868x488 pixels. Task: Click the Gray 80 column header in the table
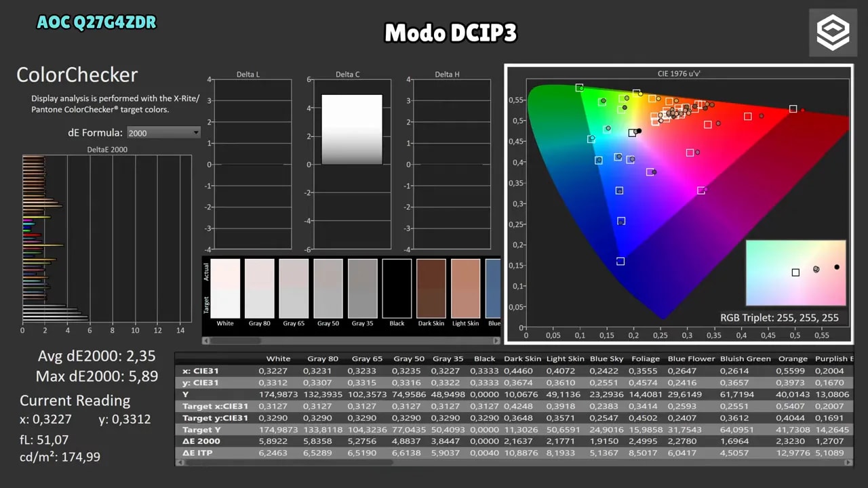click(x=323, y=359)
